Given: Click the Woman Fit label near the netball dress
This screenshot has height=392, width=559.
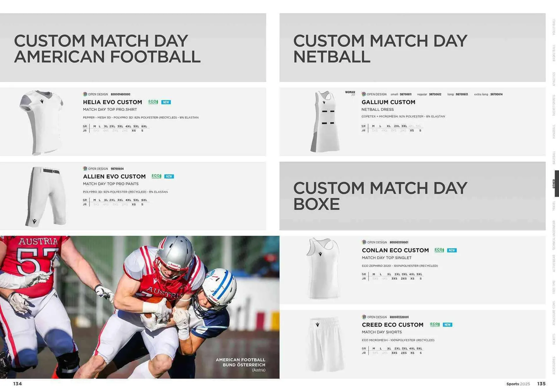Looking at the screenshot, I should pos(350,93).
